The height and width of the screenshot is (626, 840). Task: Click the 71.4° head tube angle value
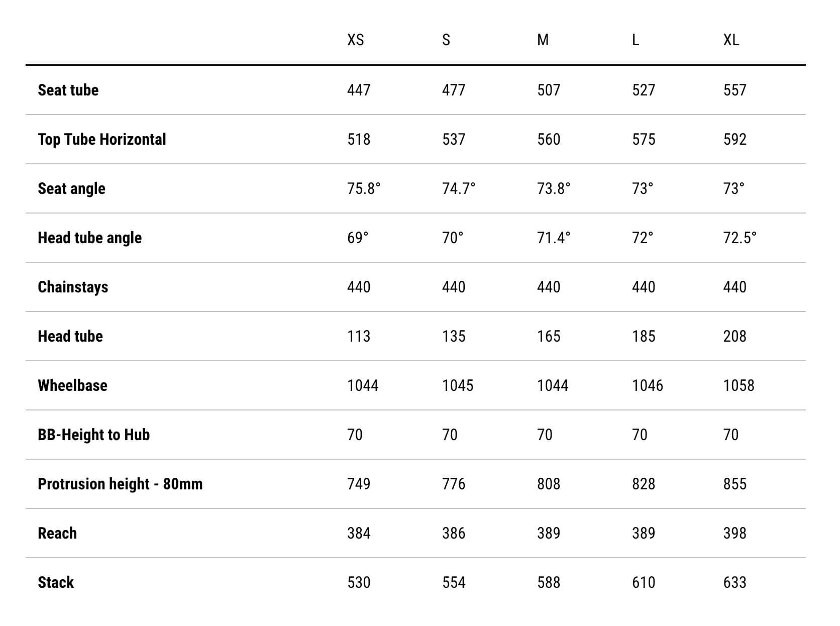pos(554,238)
